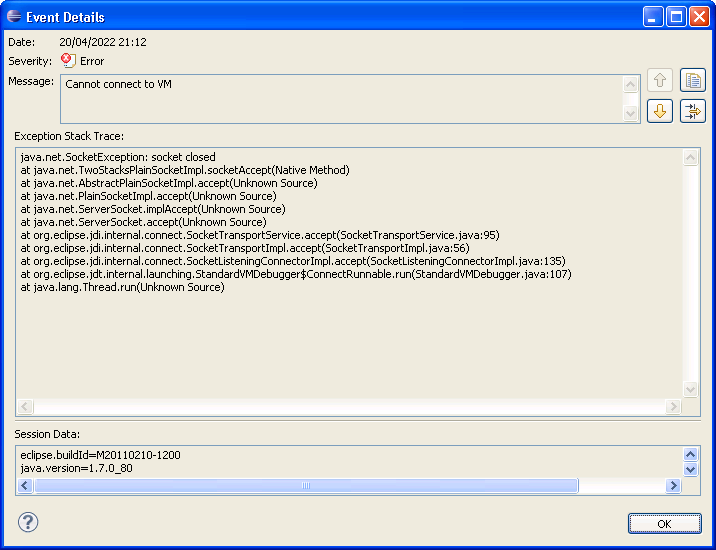Minimize the Event Details window
The height and width of the screenshot is (550, 716).
(653, 17)
